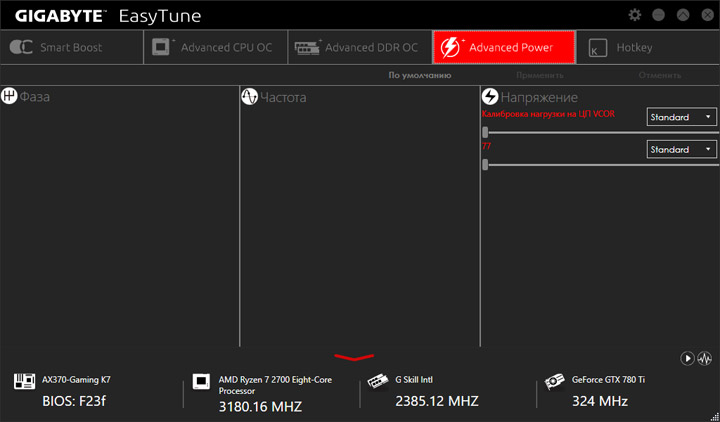This screenshot has height=422, width=720.
Task: Click the CPU icon beside AMD Ryzen 7
Action: [x=201, y=381]
